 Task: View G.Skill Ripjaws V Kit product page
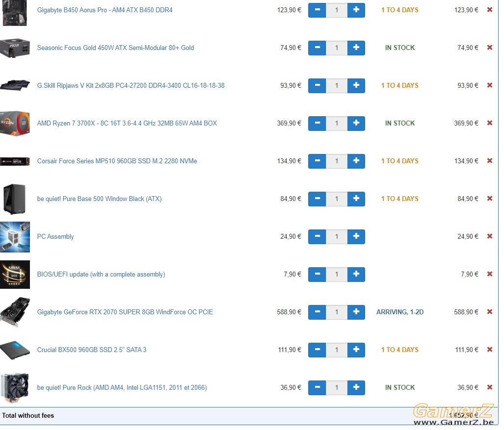[131, 85]
